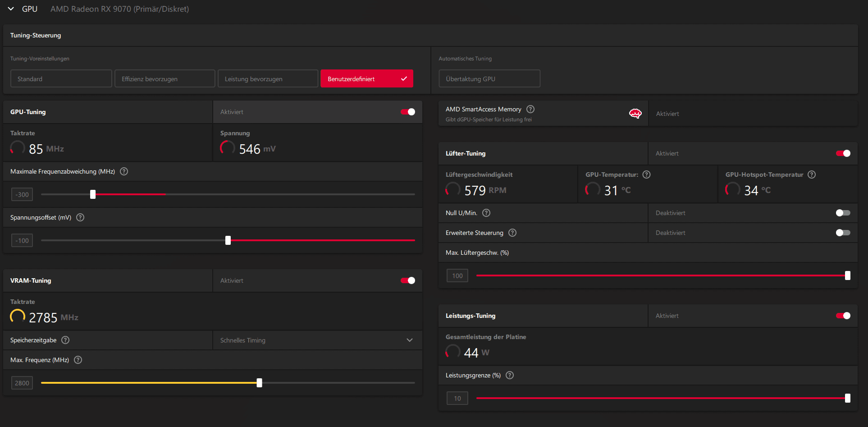Click the SmartAccess Memory brain icon
The image size is (868, 427).
(635, 113)
